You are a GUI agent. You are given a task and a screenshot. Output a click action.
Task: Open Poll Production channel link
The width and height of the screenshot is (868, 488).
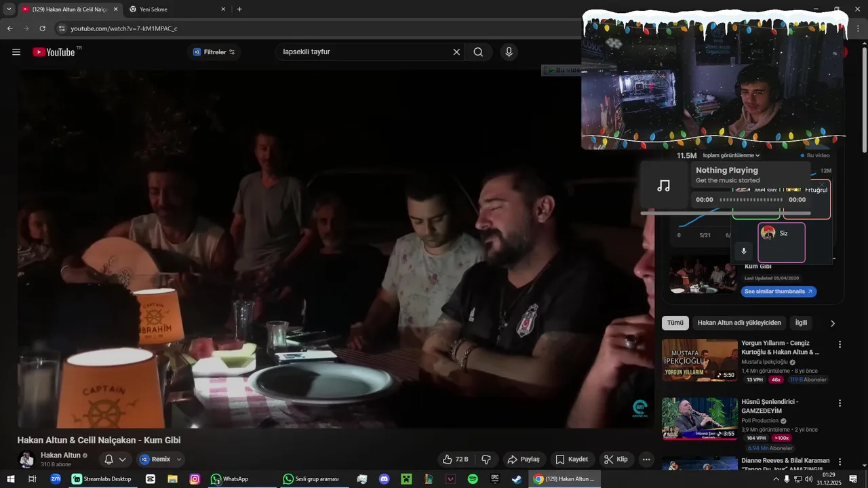tap(761, 421)
